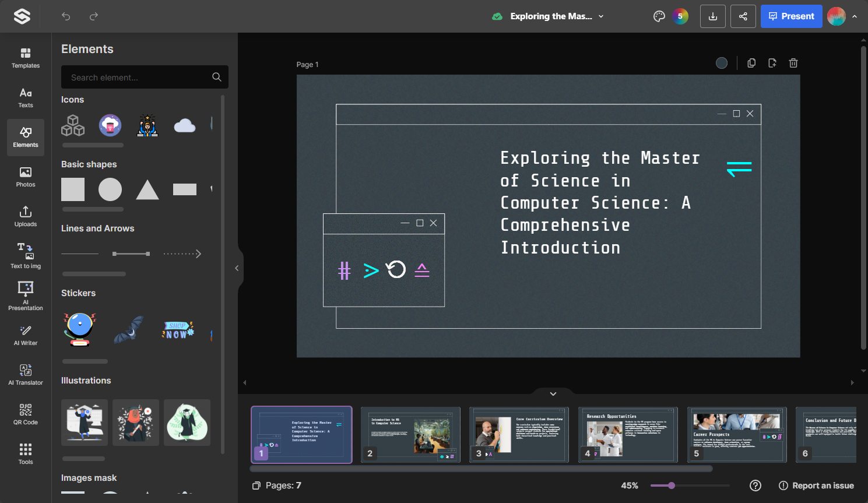Add the green graduate illustration
Image resolution: width=868 pixels, height=503 pixels.
pos(187,423)
